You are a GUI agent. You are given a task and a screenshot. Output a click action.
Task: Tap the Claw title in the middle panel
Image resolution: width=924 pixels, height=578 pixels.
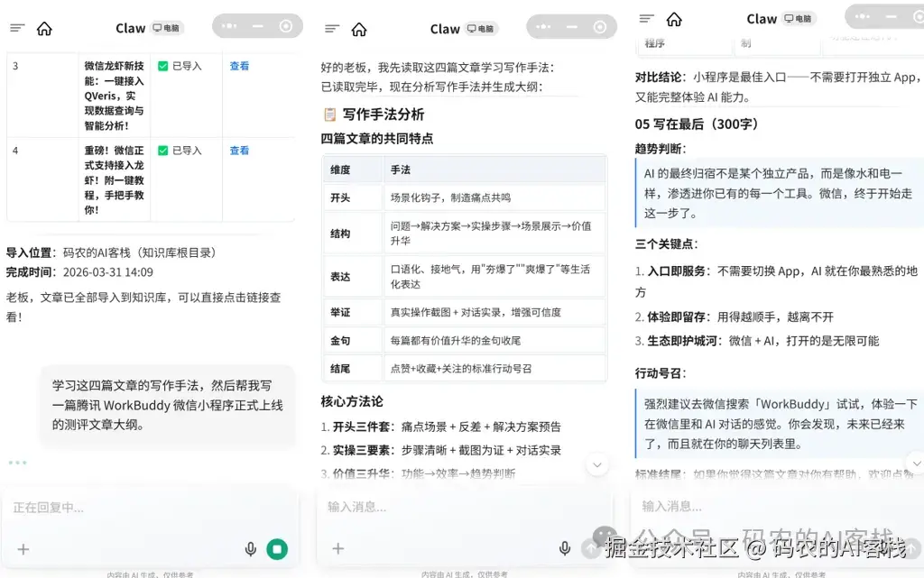[445, 29]
